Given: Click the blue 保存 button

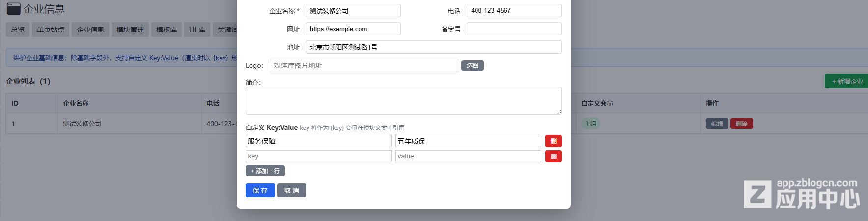Looking at the screenshot, I should (x=260, y=190).
